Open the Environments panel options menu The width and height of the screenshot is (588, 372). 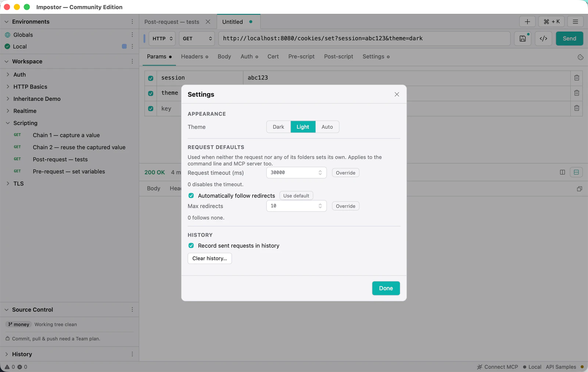click(x=132, y=22)
